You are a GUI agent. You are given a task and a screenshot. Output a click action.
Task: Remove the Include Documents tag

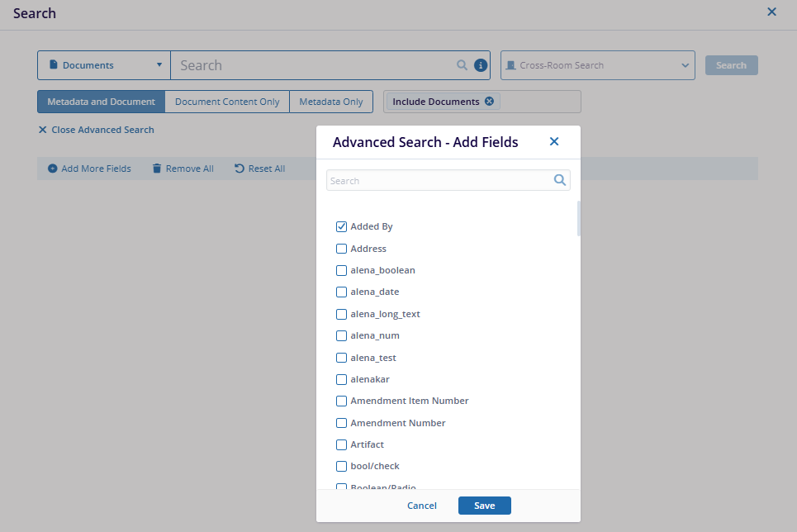pyautogui.click(x=489, y=102)
